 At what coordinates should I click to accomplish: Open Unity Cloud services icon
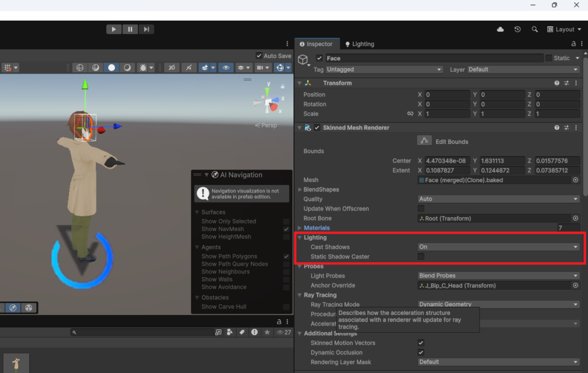[x=500, y=29]
